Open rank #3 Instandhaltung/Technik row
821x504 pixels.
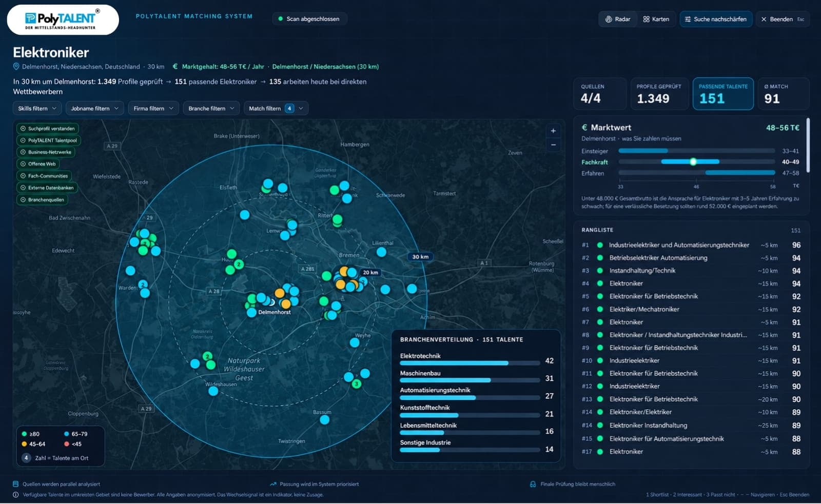[x=691, y=271]
